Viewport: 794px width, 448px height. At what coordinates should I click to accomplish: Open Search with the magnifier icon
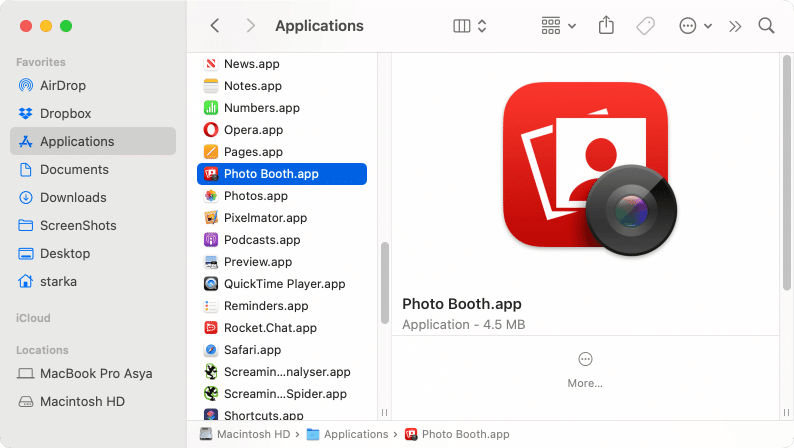coord(766,26)
